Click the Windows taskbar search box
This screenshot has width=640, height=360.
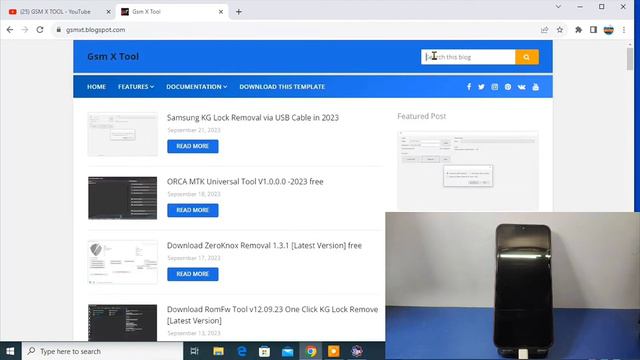pos(102,351)
